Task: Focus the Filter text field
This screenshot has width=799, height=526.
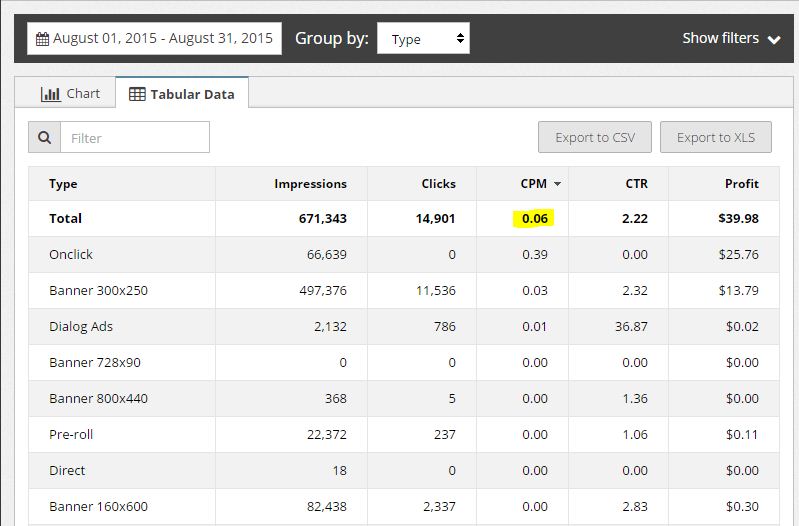Action: (135, 137)
